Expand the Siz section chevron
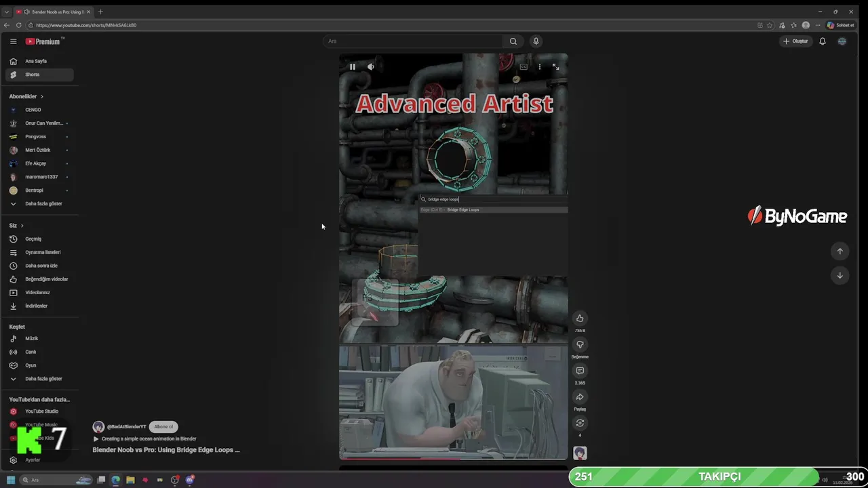868x488 pixels. (22, 226)
